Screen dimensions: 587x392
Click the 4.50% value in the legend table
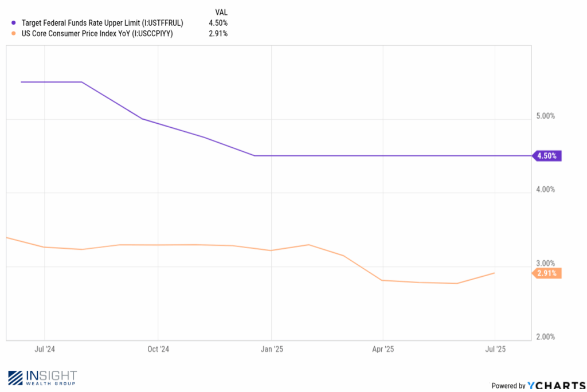(218, 23)
